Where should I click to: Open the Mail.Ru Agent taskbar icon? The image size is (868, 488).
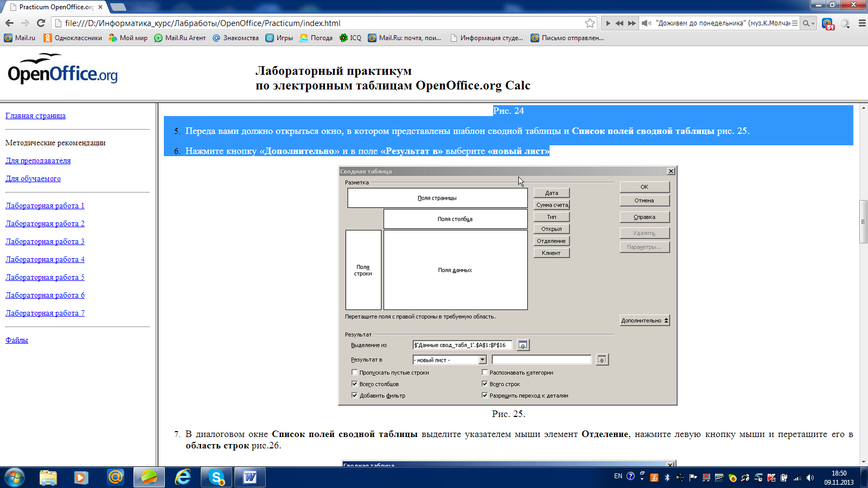pyautogui.click(x=116, y=477)
